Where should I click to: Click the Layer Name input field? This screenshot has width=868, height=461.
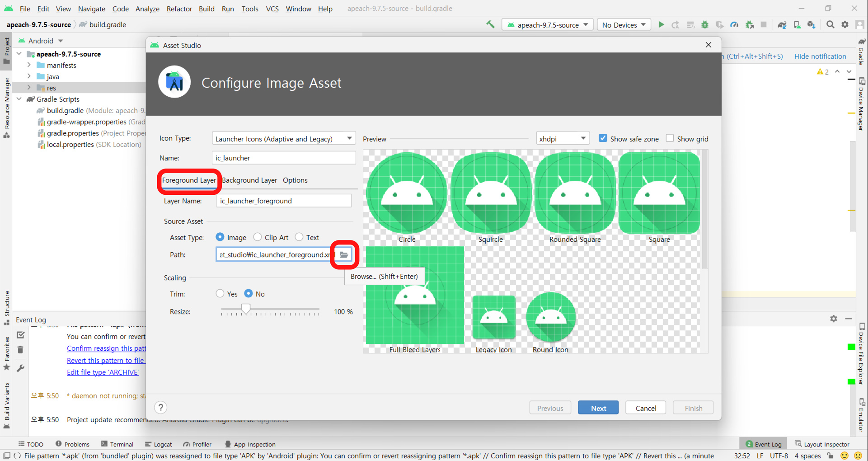(x=284, y=201)
